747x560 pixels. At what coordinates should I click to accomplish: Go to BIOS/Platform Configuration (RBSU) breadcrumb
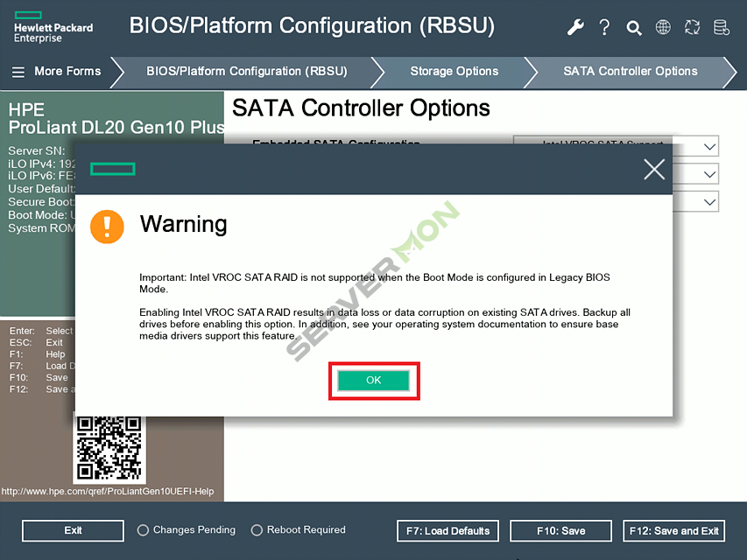tap(247, 72)
